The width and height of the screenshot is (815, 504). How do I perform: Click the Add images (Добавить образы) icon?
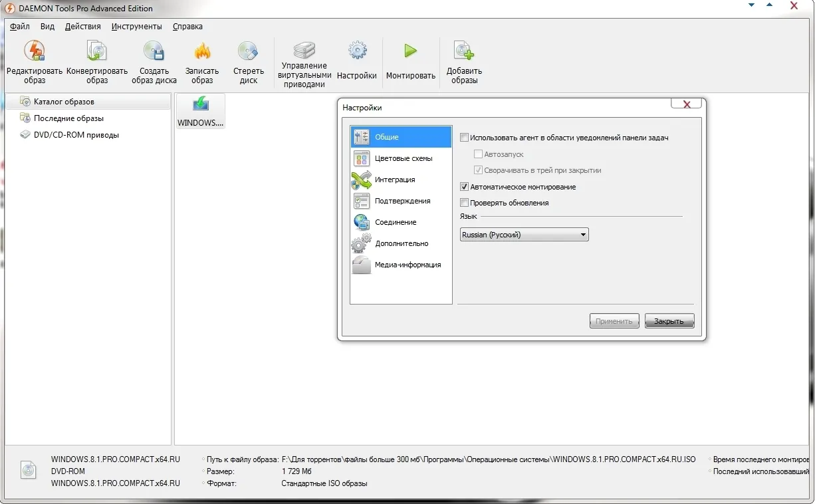[x=464, y=51]
